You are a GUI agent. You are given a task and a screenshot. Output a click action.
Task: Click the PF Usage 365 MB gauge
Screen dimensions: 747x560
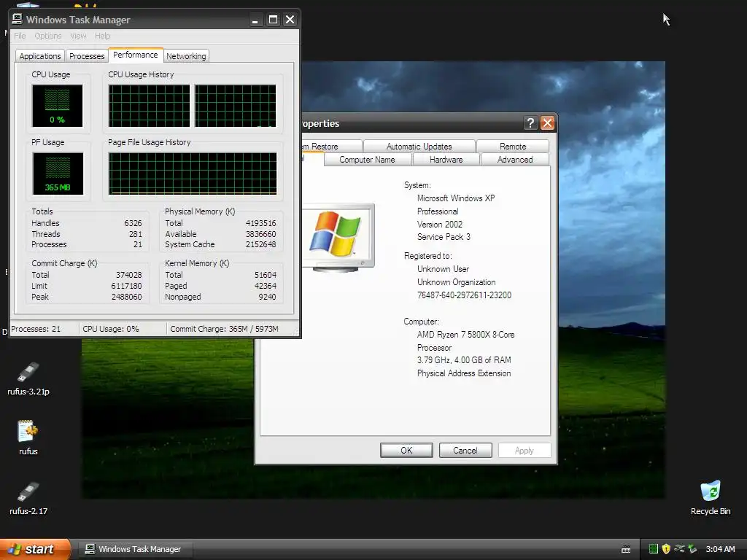(58, 174)
